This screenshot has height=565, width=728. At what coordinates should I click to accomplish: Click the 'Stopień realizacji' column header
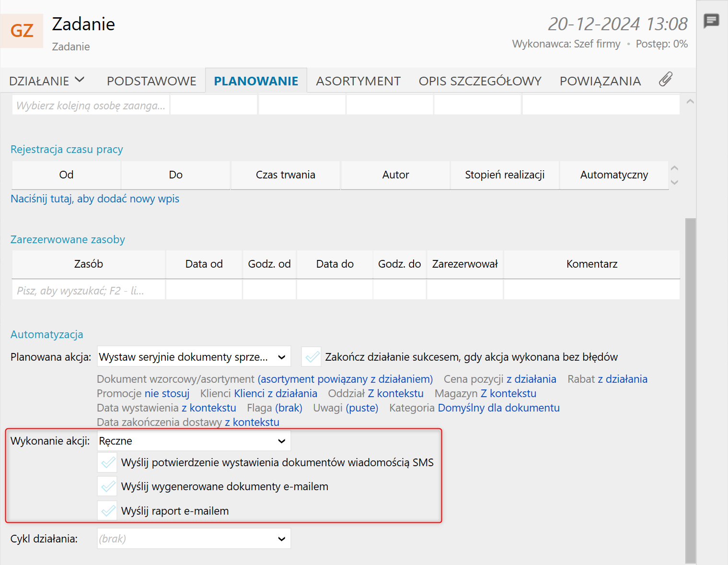(x=505, y=175)
